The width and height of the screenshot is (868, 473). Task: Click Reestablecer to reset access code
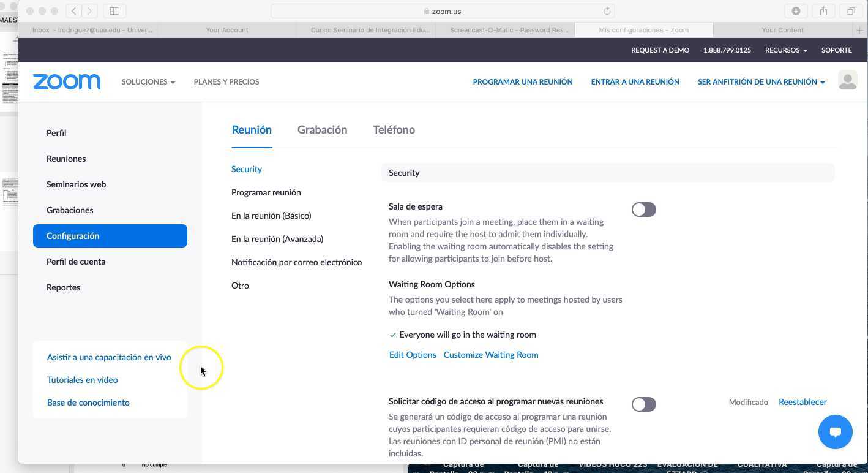pos(803,402)
